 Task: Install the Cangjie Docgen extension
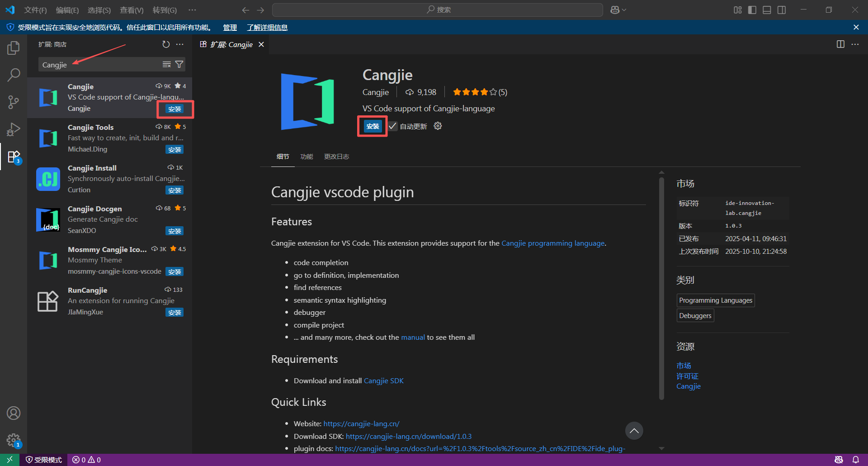click(175, 231)
